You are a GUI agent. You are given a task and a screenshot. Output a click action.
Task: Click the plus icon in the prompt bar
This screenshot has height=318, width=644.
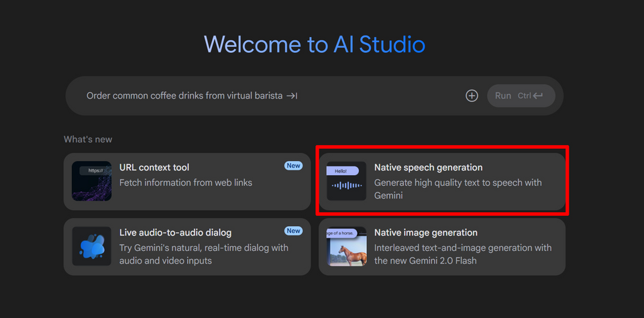click(472, 96)
